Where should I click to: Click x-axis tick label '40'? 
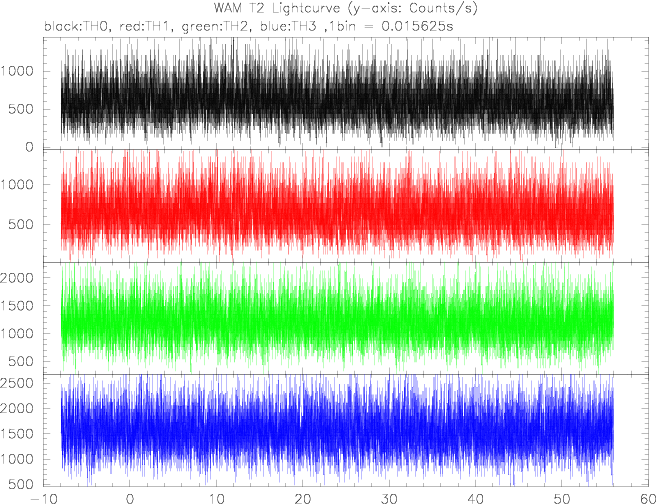[x=476, y=499]
